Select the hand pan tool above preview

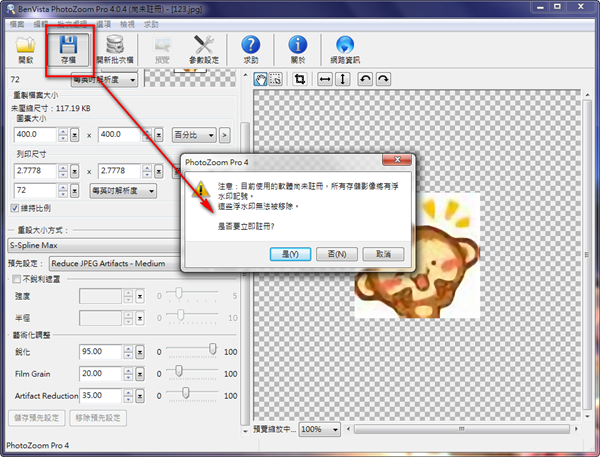261,79
